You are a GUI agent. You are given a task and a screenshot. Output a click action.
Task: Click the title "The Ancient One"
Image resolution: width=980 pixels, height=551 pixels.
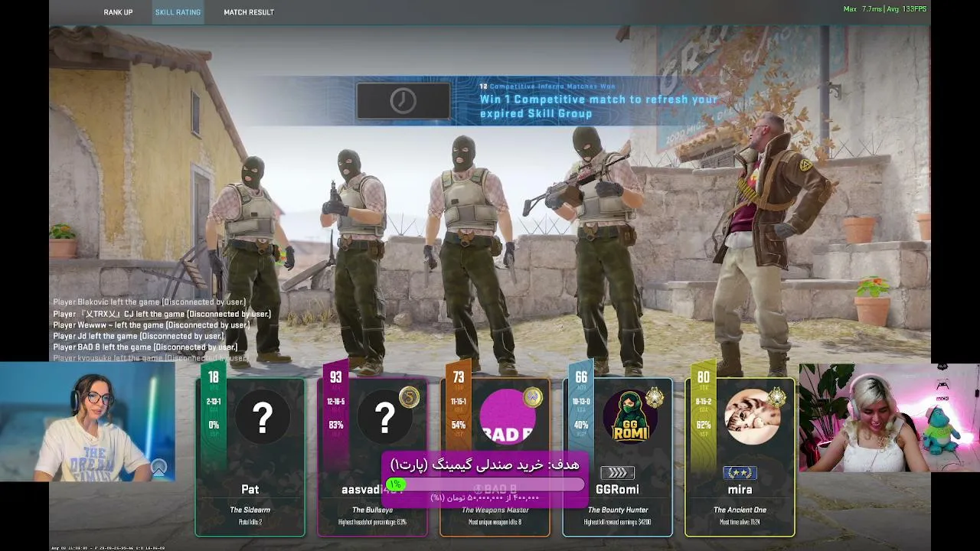click(x=740, y=510)
